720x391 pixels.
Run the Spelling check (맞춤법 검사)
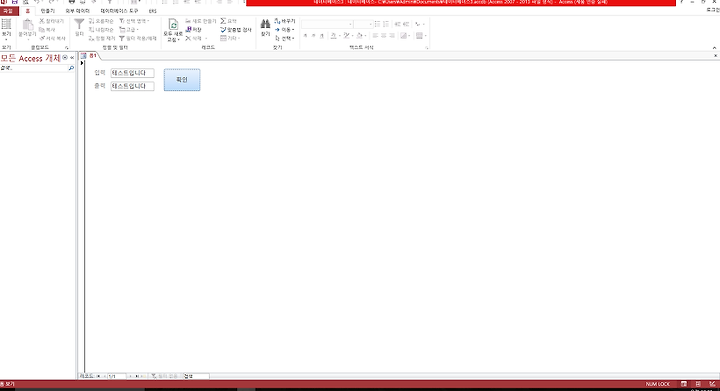click(x=236, y=30)
